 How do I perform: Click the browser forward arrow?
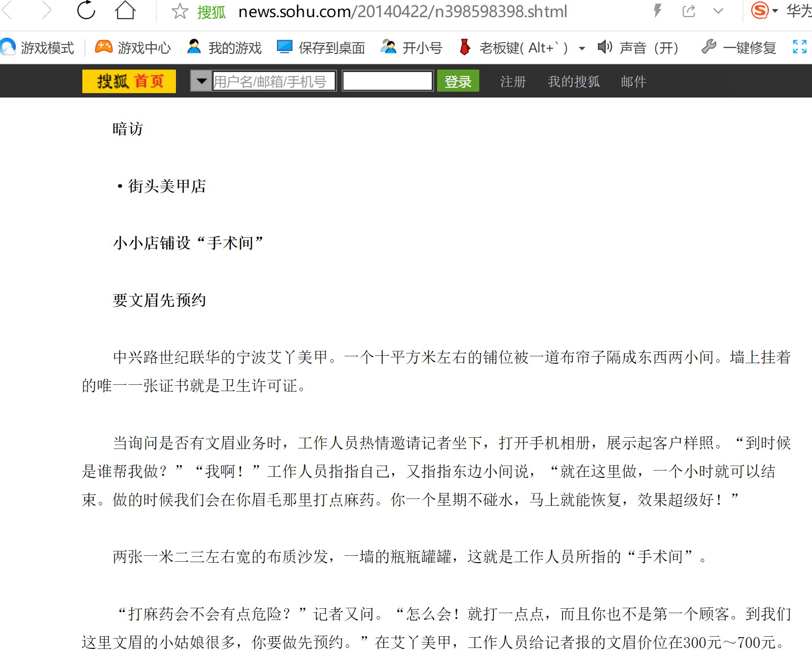tap(47, 10)
